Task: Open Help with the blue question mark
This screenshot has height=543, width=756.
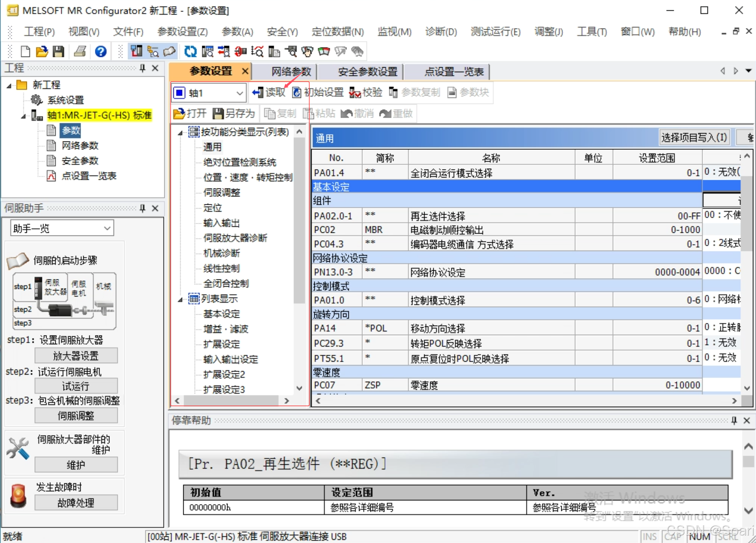Action: click(x=101, y=51)
